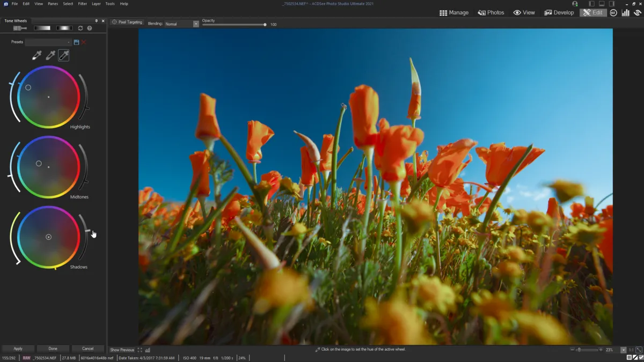Reset Tone Wheels with the refresh icon
This screenshot has height=362, width=644.
point(80,28)
